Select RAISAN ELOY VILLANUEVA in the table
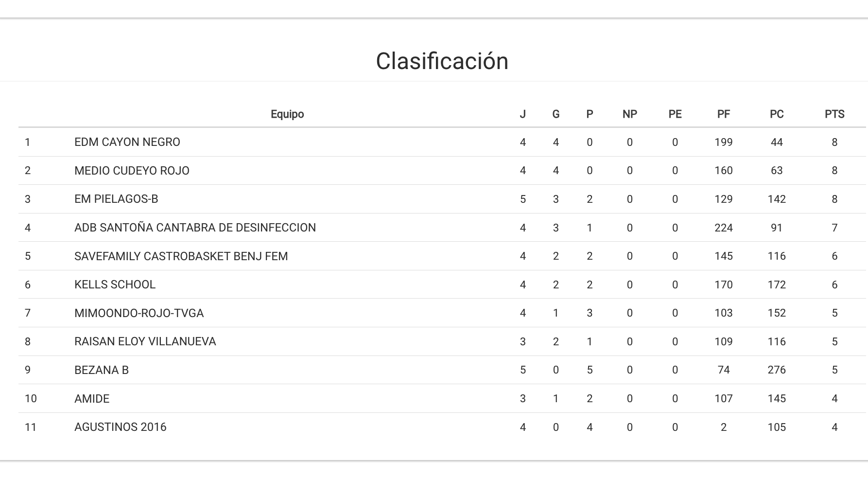 coord(145,341)
